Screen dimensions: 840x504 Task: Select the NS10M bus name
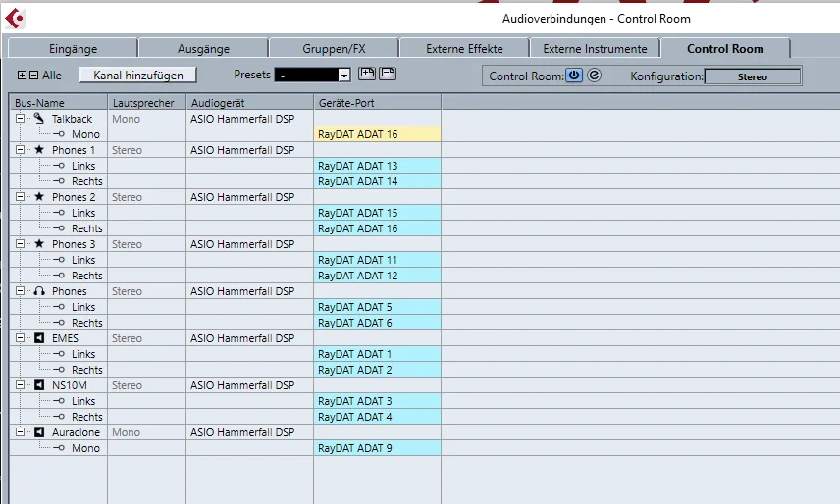(69, 385)
